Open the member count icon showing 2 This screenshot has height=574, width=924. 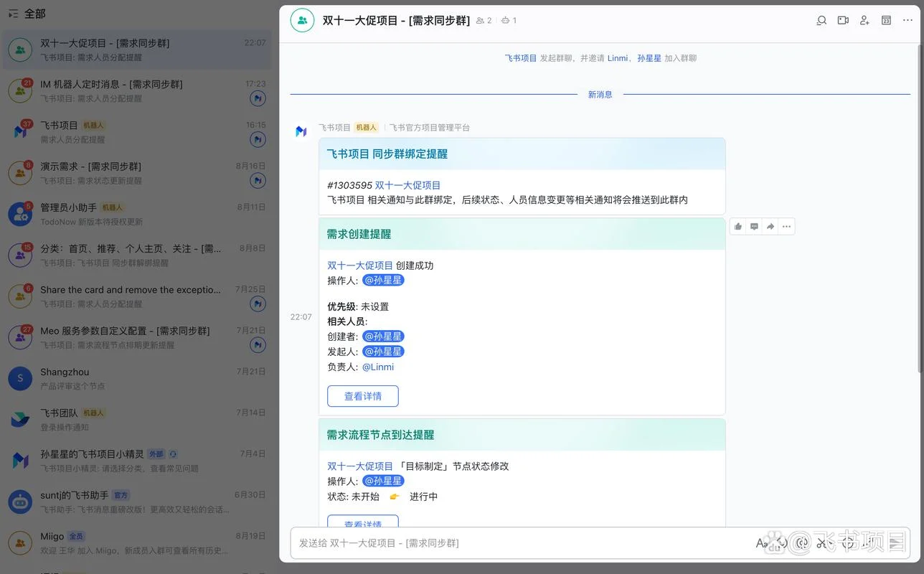(x=484, y=21)
